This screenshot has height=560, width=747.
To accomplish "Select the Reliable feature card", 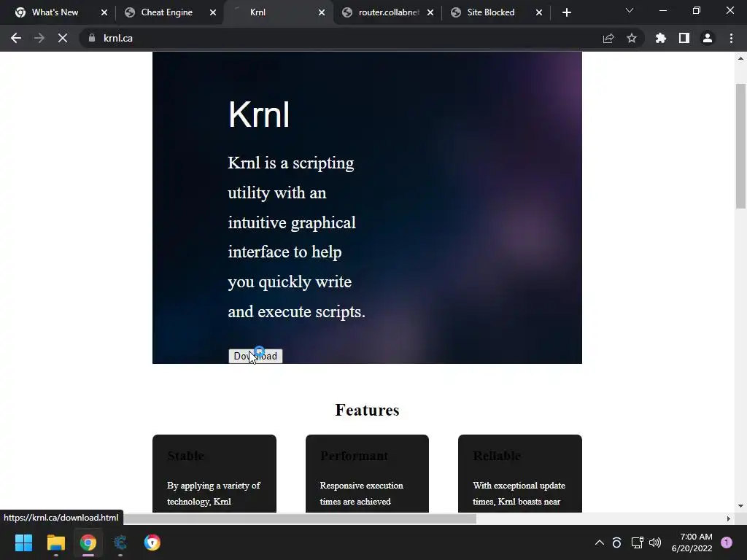I will click(519, 473).
